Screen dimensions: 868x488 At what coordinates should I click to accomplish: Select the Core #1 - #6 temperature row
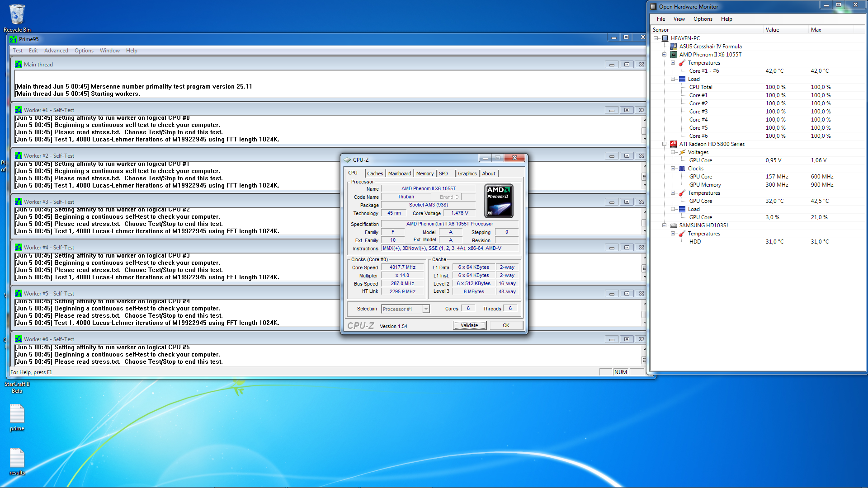[758, 71]
